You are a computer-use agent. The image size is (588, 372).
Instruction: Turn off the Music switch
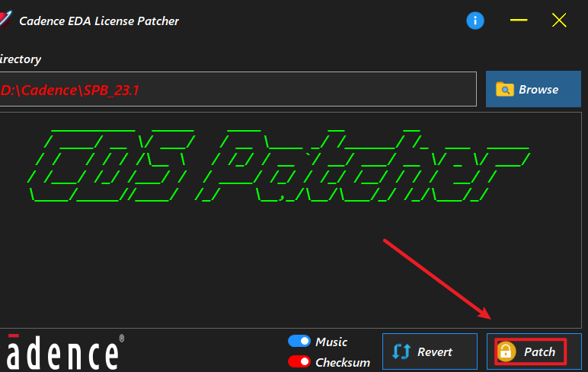click(x=299, y=342)
